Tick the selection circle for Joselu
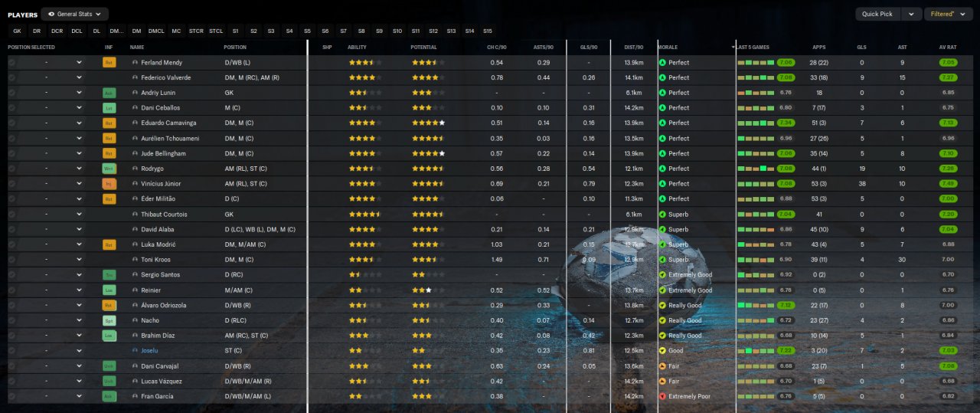 pos(11,351)
